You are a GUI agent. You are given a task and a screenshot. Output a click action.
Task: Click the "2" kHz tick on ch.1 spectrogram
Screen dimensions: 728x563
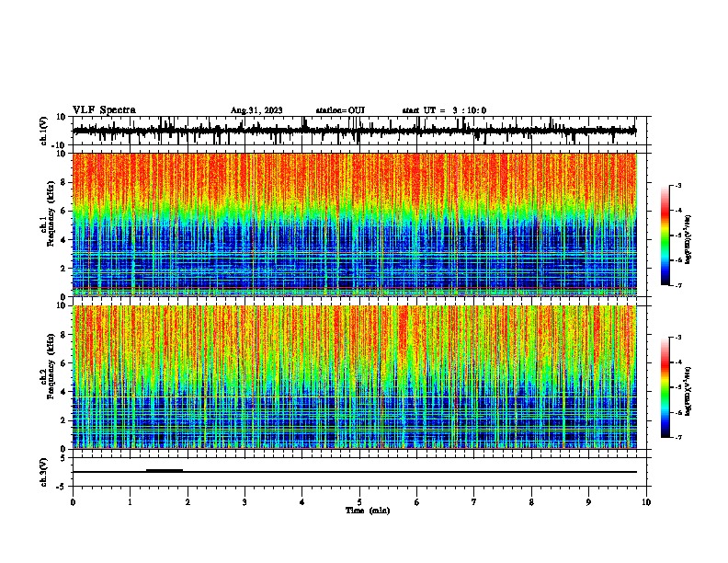pyautogui.click(x=63, y=269)
